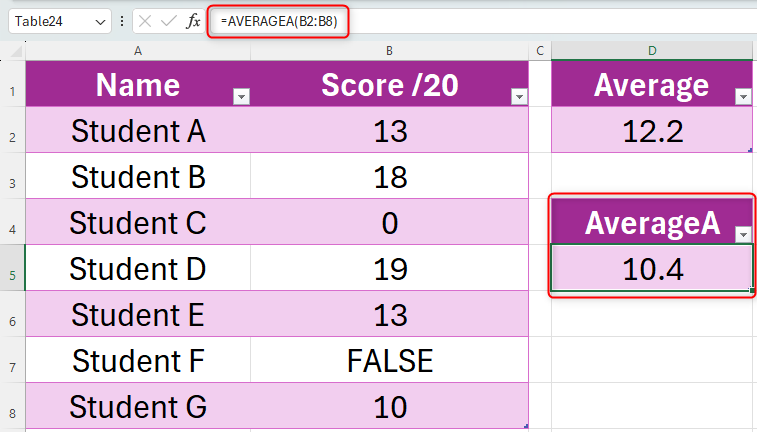Select the Student E cell
Image resolution: width=757 pixels, height=432 pixels.
click(138, 314)
